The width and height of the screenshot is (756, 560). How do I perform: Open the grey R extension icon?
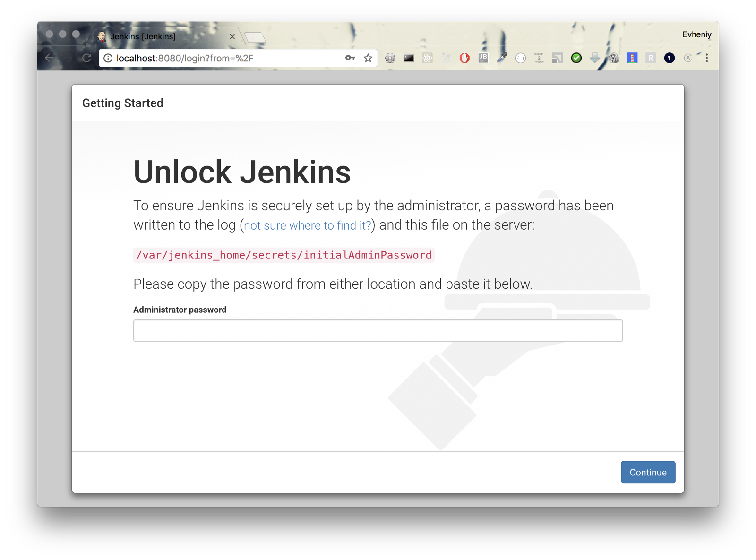coord(651,58)
